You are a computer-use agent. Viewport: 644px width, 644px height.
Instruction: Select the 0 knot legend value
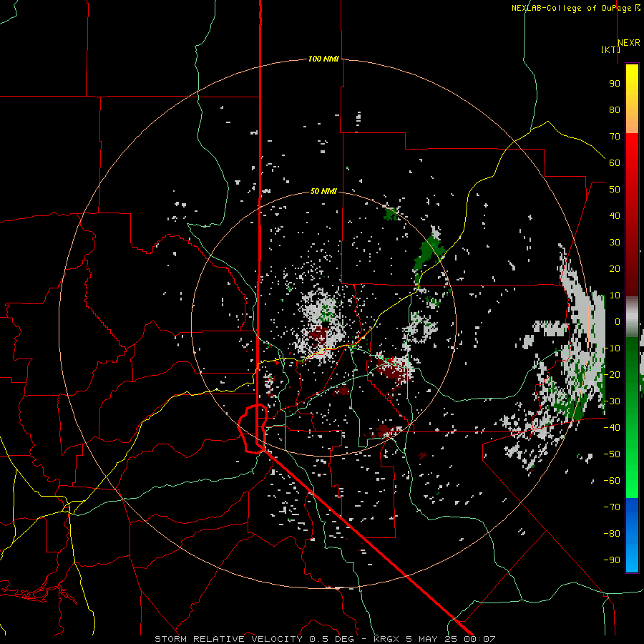[x=618, y=321]
